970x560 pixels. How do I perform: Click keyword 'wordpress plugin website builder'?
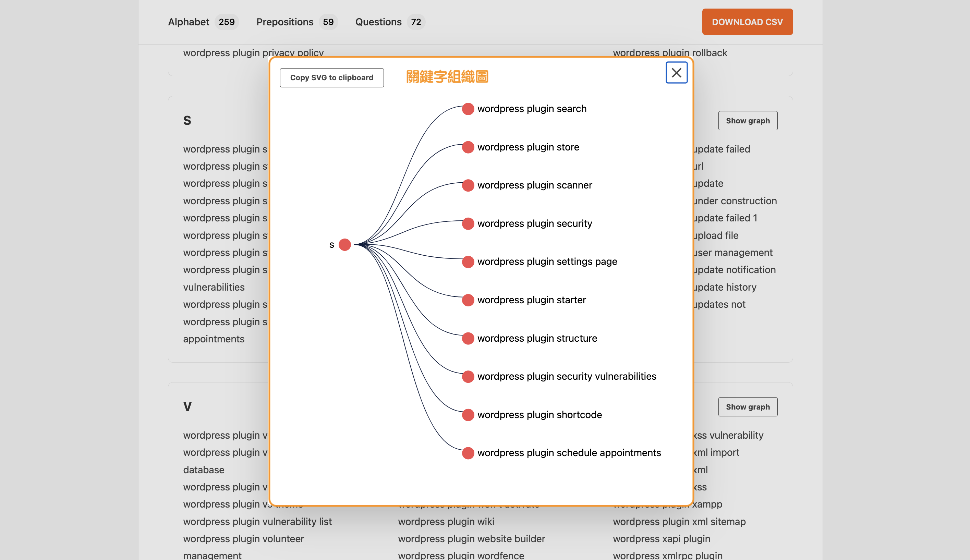472,539
